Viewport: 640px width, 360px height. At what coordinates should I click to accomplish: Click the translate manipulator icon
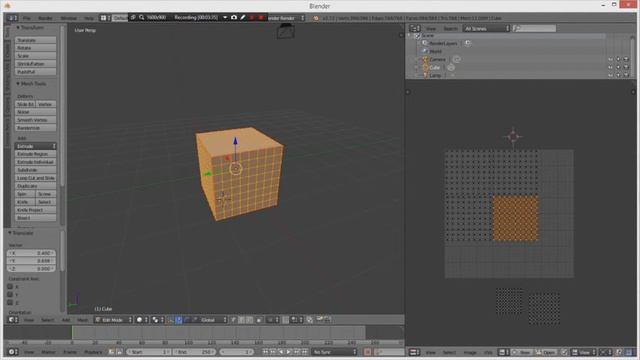point(179,320)
